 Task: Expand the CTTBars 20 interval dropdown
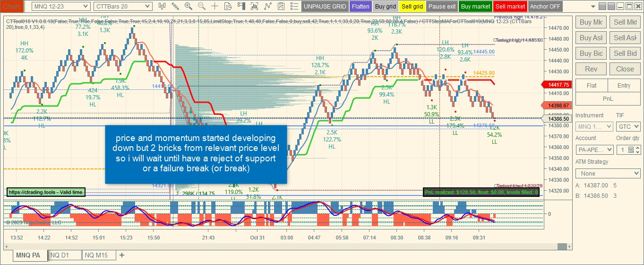pos(122,6)
